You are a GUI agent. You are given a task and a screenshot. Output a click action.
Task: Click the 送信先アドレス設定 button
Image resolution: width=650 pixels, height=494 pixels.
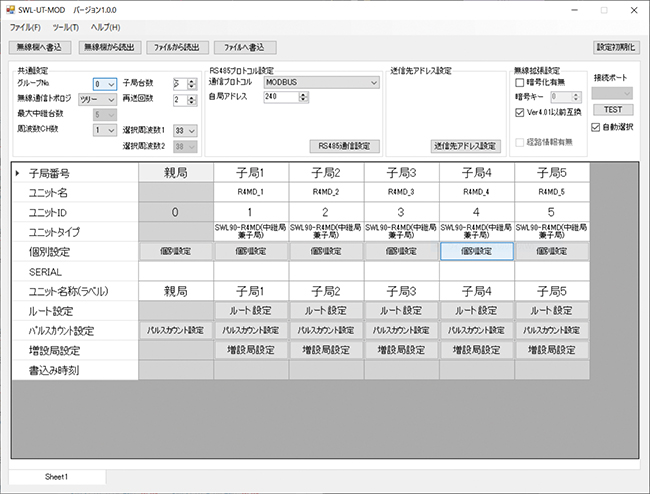pyautogui.click(x=465, y=146)
